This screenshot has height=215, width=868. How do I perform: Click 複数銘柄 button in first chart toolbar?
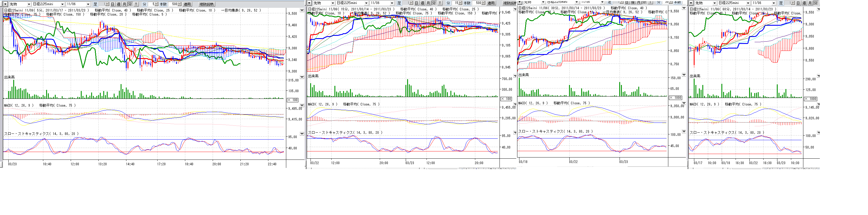[206, 4]
